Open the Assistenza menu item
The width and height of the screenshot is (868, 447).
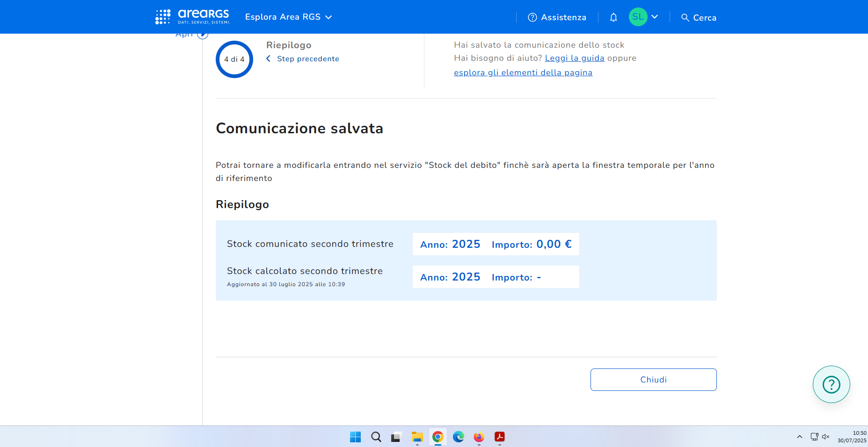click(x=557, y=17)
